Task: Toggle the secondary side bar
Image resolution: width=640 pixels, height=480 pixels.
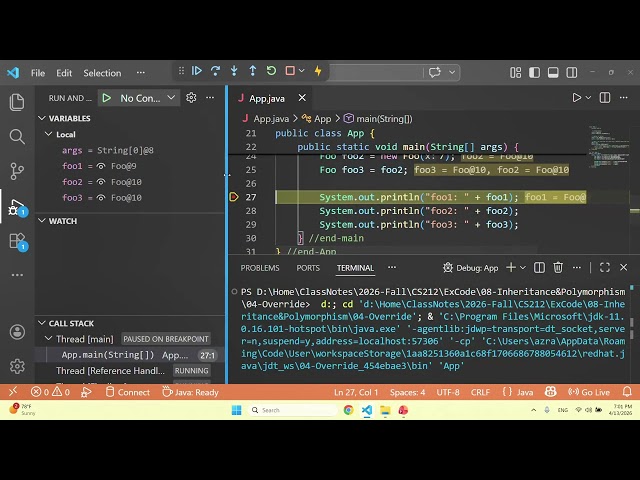Action: [572, 73]
